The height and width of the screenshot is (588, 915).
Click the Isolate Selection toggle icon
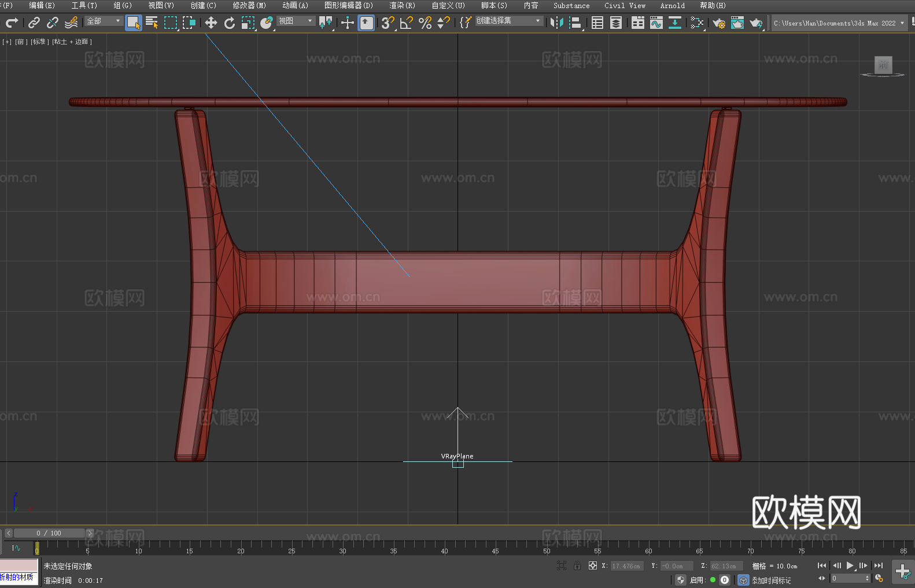[561, 565]
